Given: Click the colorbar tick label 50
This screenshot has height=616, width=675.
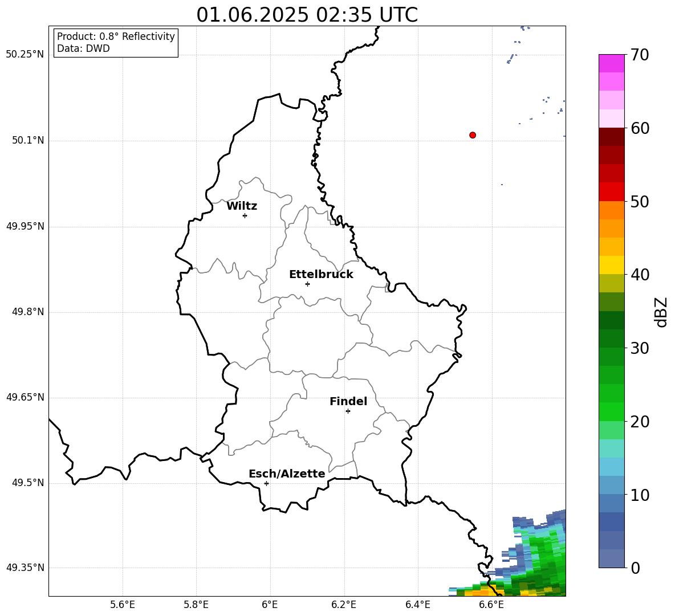Looking at the screenshot, I should click(x=640, y=201).
